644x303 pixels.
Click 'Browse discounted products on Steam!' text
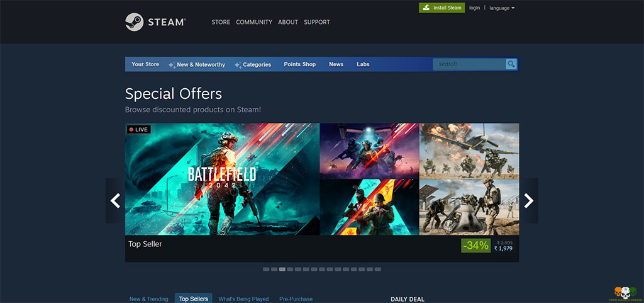pyautogui.click(x=193, y=110)
